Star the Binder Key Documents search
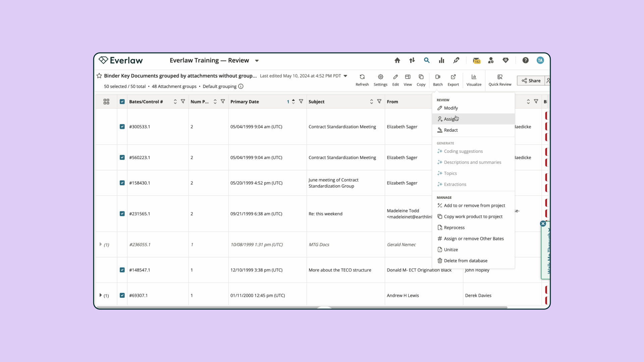The height and width of the screenshot is (362, 644). [x=99, y=76]
